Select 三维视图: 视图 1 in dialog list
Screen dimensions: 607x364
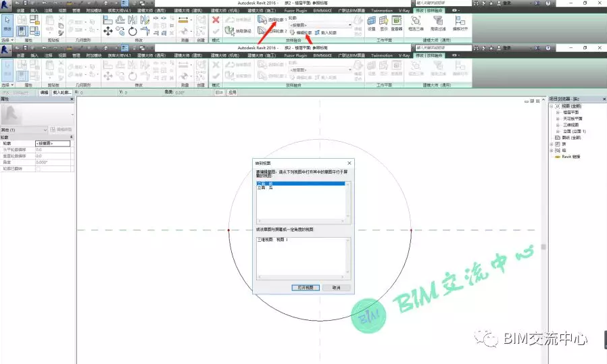coord(272,240)
